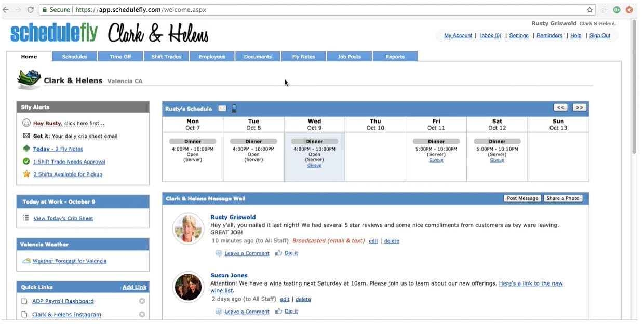Go to the previous week in the schedule
Screen dimensions: 644x324
click(560, 107)
